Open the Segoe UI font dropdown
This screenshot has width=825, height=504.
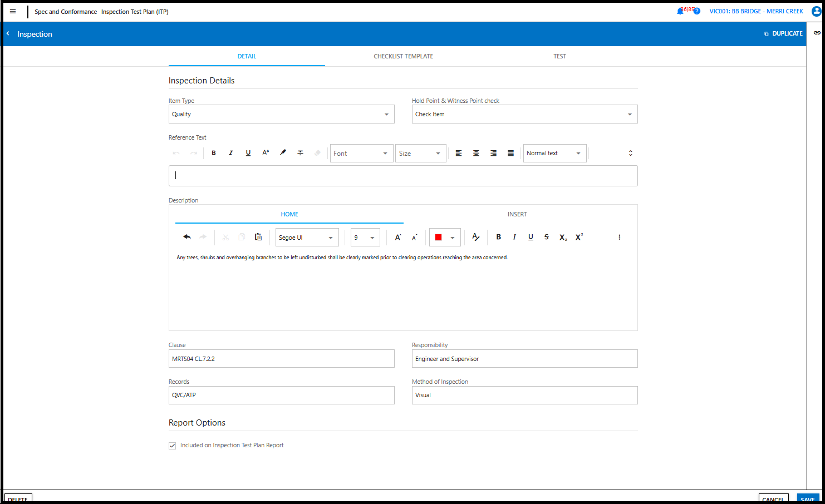coord(307,236)
